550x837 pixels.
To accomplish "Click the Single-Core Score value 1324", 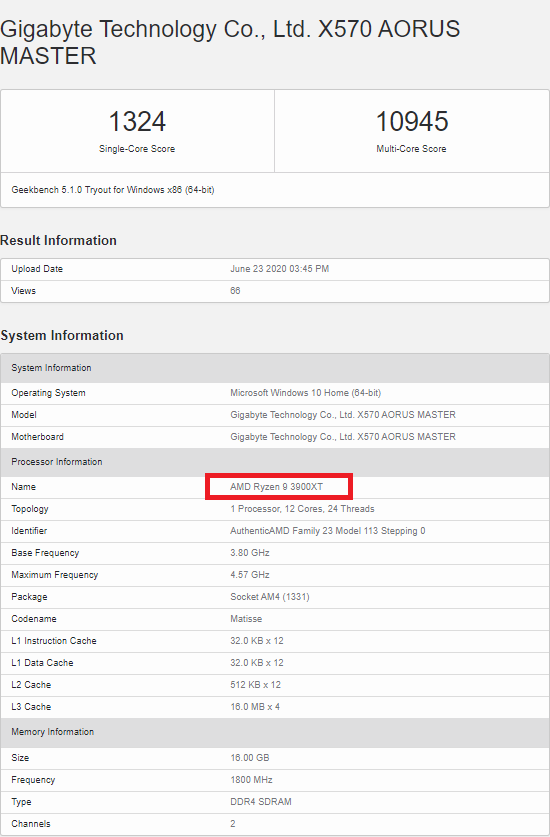I will pyautogui.click(x=137, y=121).
